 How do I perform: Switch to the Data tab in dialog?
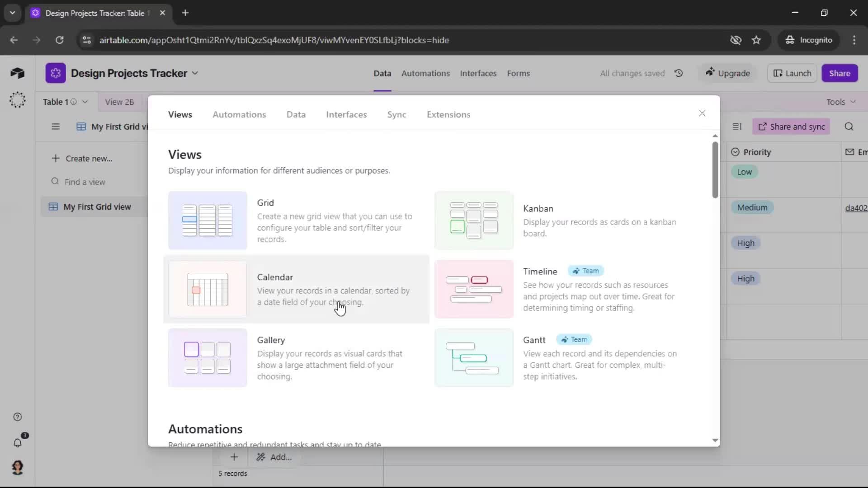click(x=296, y=115)
